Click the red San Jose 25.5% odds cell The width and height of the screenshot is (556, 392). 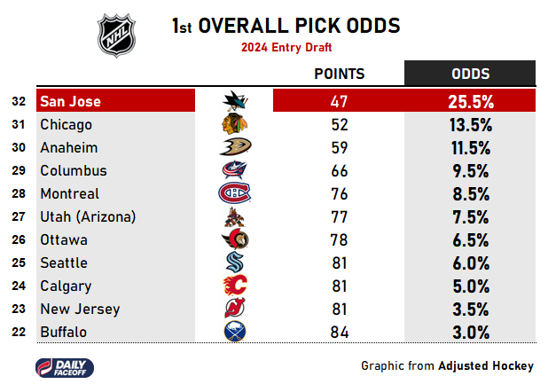point(470,101)
